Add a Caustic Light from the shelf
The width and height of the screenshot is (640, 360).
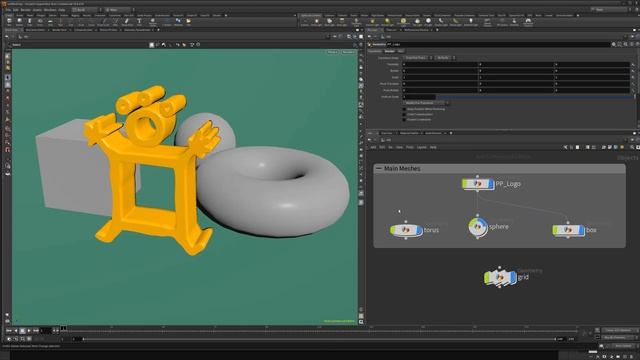pyautogui.click(x=441, y=22)
